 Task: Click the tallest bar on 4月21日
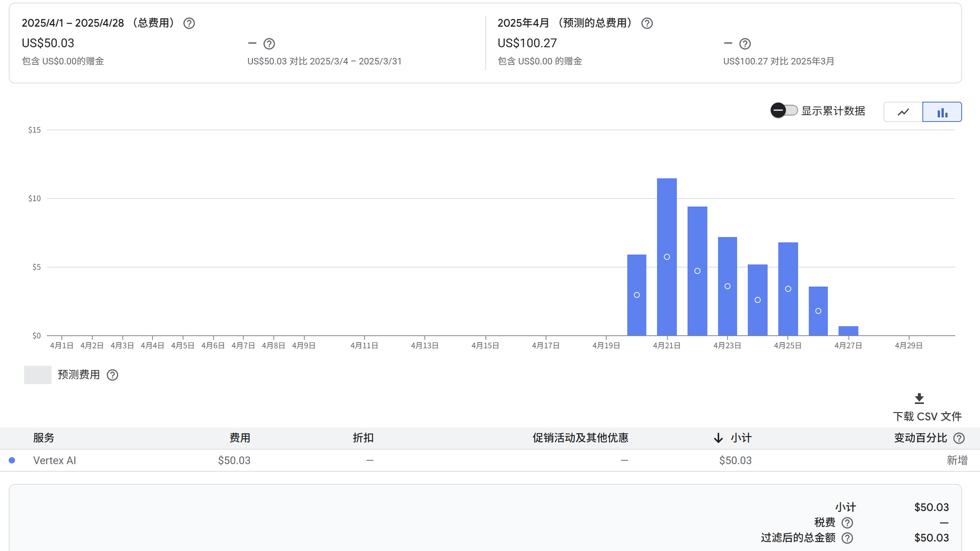click(667, 229)
